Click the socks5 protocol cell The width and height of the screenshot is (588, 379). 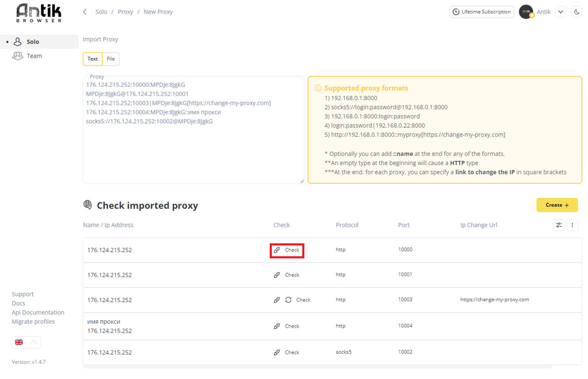point(343,352)
